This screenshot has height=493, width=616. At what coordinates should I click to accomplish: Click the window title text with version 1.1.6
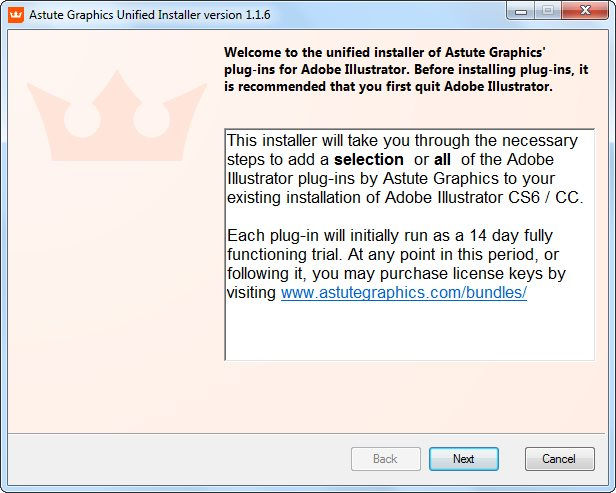pos(150,15)
